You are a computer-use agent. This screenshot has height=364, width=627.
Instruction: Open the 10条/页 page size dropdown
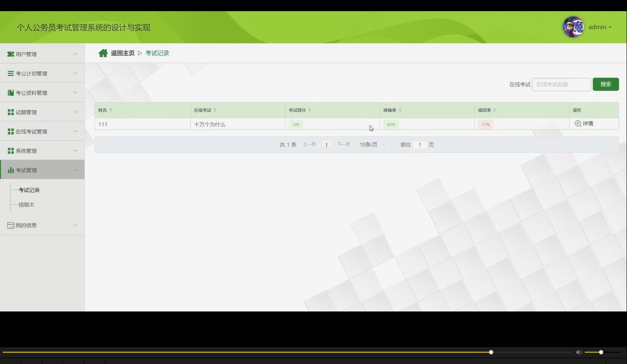pyautogui.click(x=372, y=145)
